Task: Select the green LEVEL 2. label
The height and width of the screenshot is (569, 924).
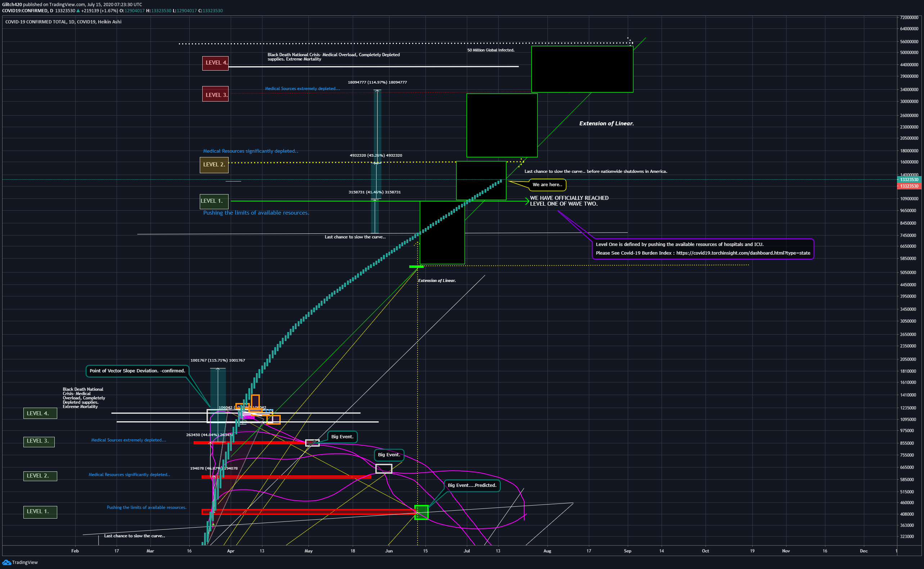Action: click(40, 476)
